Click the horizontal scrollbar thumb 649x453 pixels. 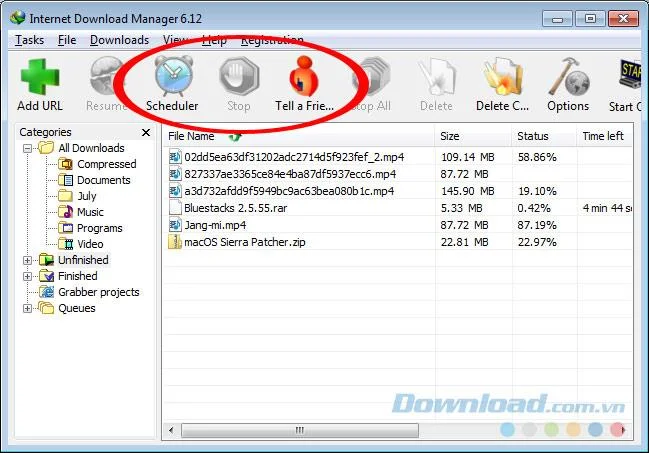pos(300,430)
